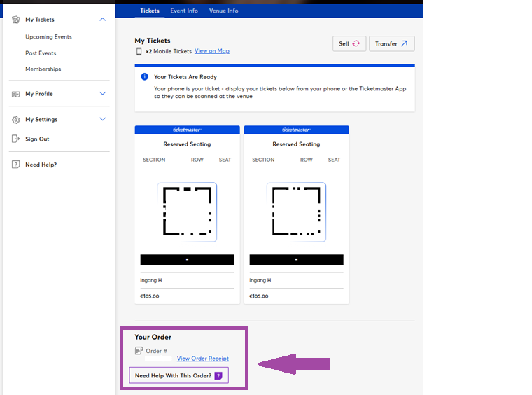Switch to the Event Info tab
Viewport: 532px width, 395px height.
click(183, 11)
